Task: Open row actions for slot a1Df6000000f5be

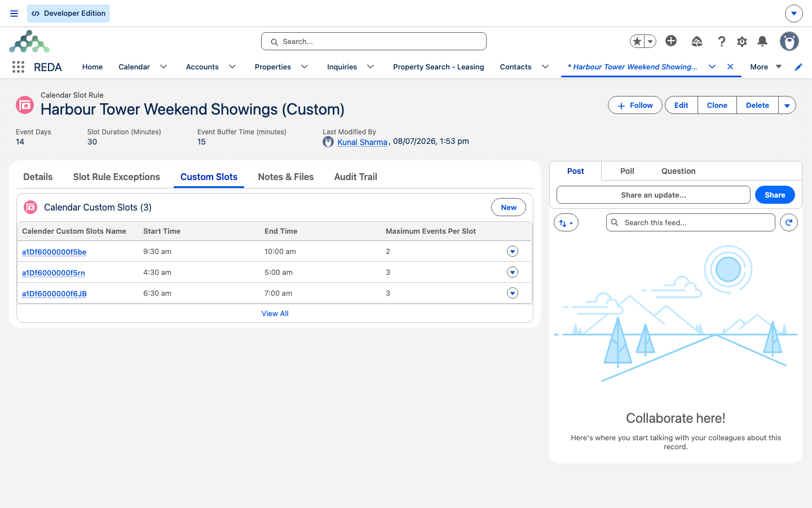Action: (x=513, y=251)
